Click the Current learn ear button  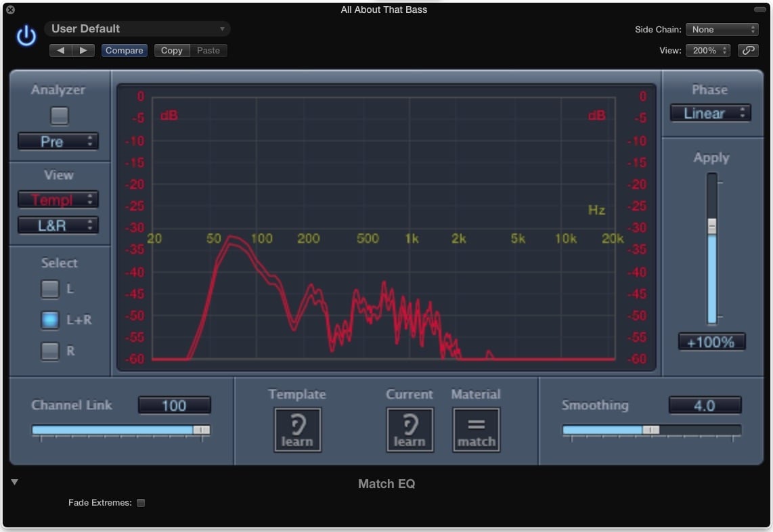[x=410, y=430]
